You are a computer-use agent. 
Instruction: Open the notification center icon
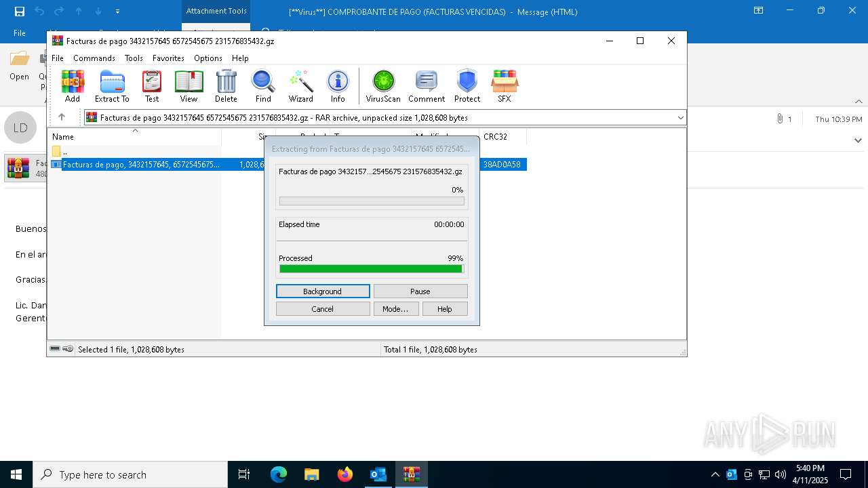click(846, 474)
